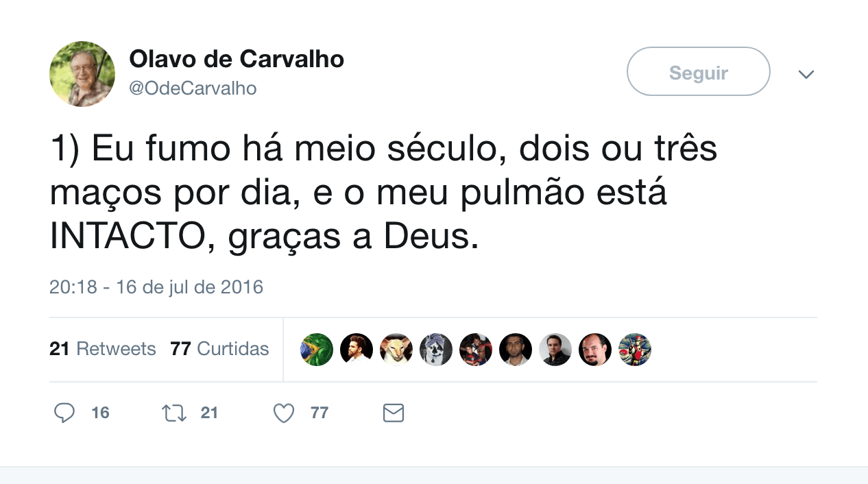The width and height of the screenshot is (868, 484).
Task: Retweet this tweet using the arrows icon
Action: 173,413
